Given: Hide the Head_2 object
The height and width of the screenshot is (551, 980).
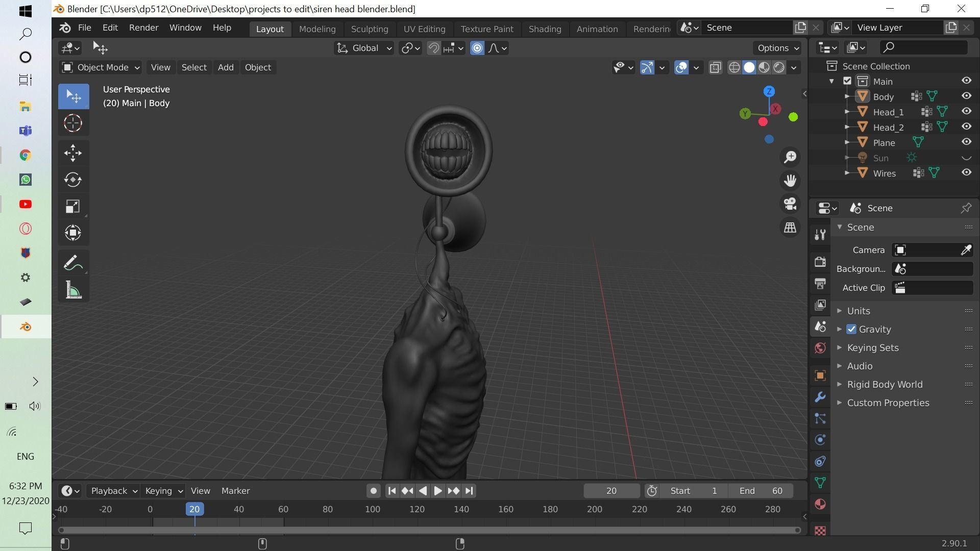Looking at the screenshot, I should [x=966, y=127].
